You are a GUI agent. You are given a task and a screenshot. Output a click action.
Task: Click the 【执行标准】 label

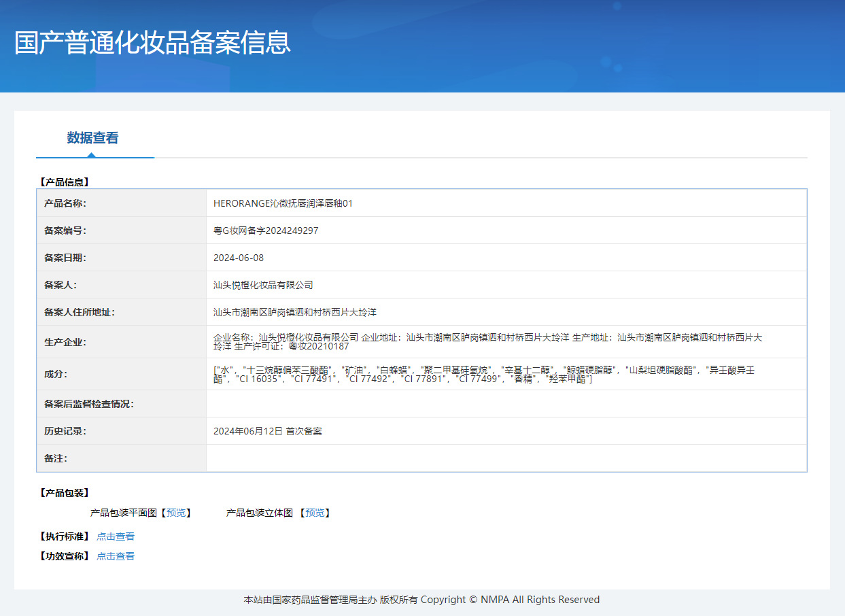[65, 536]
